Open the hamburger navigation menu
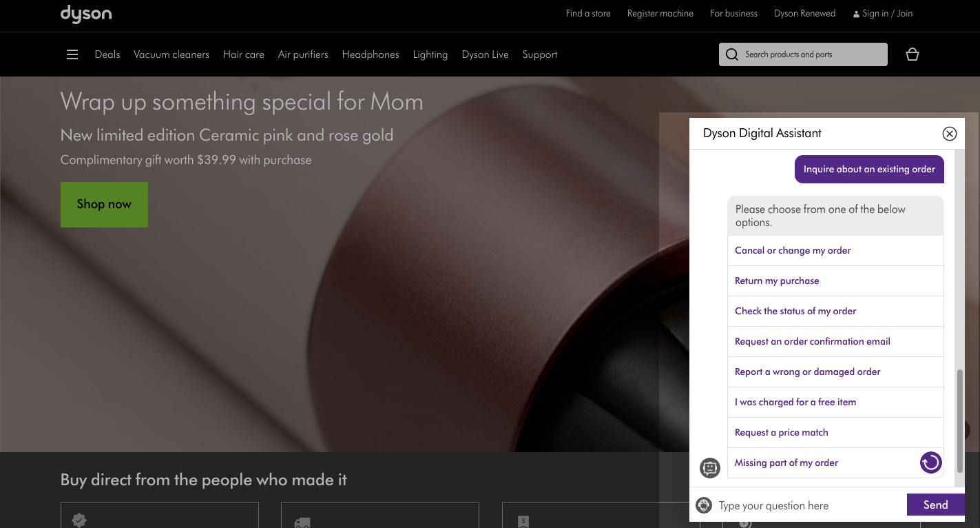980x528 pixels. (x=72, y=54)
